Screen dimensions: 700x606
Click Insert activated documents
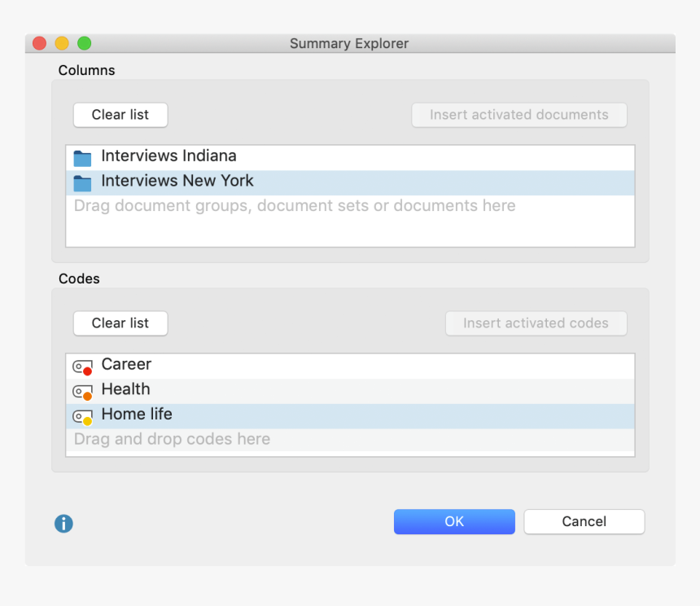tap(518, 115)
